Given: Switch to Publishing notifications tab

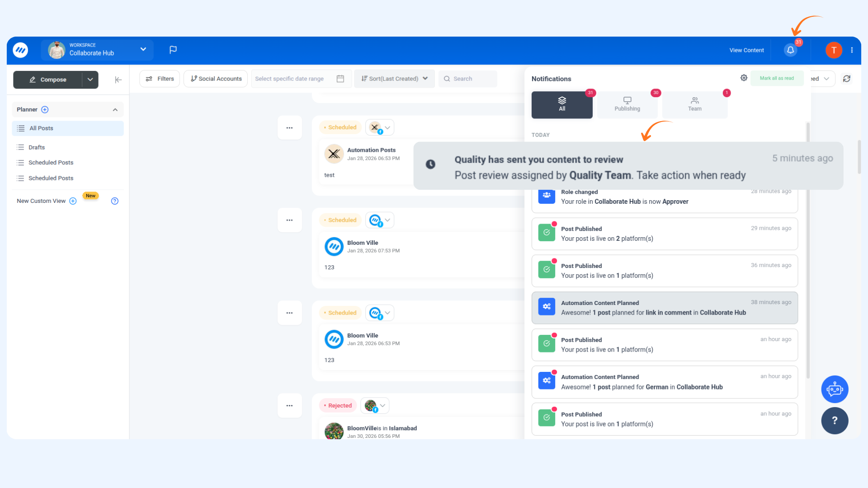Looking at the screenshot, I should [627, 104].
